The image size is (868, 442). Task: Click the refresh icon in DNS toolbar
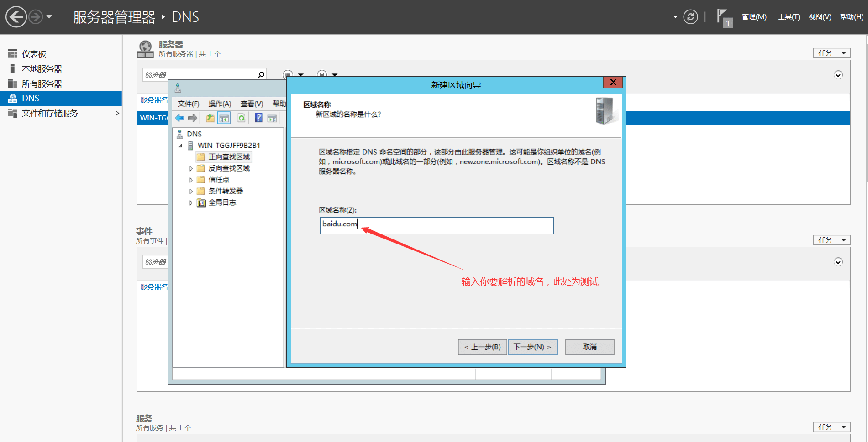click(x=241, y=118)
